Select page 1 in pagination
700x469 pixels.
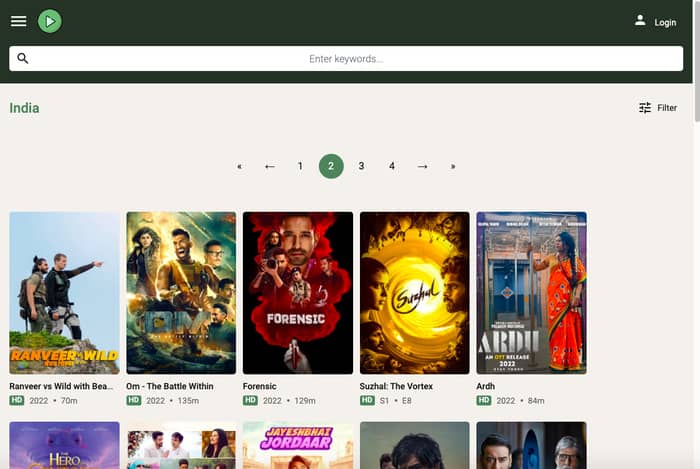(300, 166)
